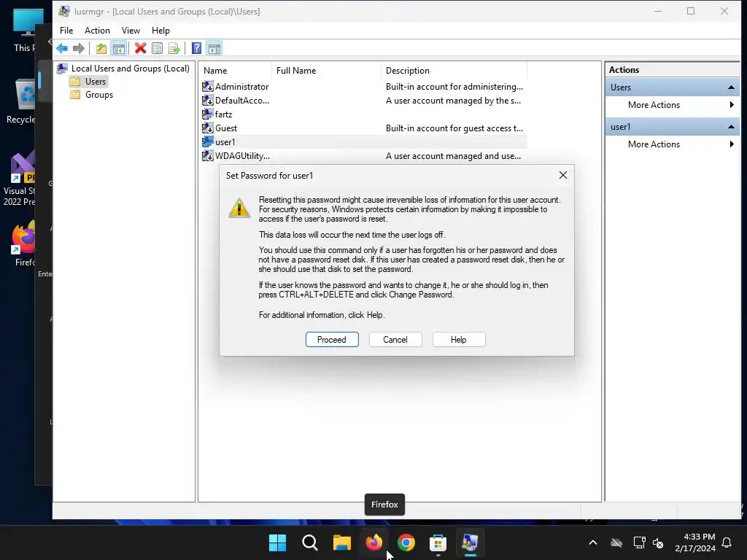747x560 pixels.
Task: Open notifications bell icon
Action: coord(727,542)
